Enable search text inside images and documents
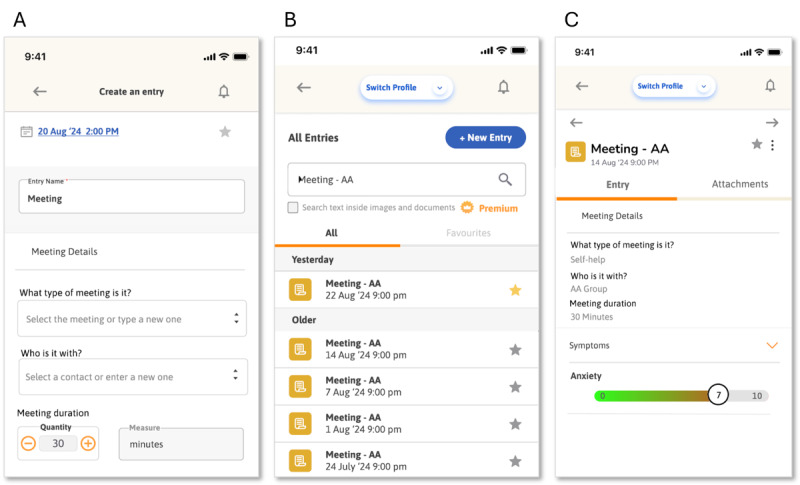Image resolution: width=800 pixels, height=485 pixels. 293,208
